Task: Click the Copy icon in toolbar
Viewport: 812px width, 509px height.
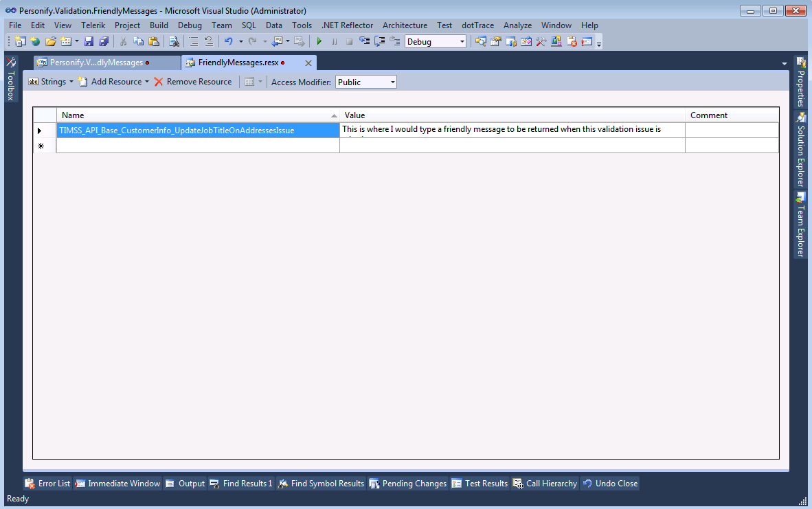Action: (138, 41)
